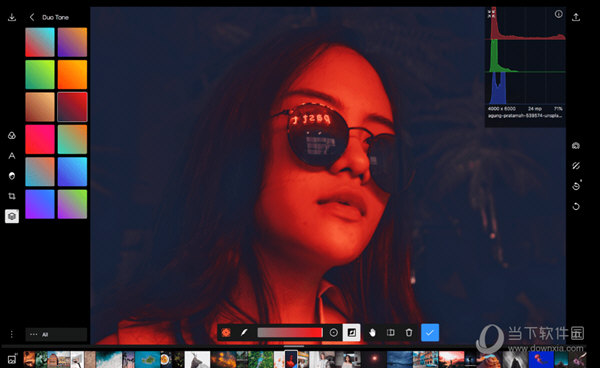Open the color overlap circles tool
The height and width of the screenshot is (368, 600).
click(x=12, y=135)
